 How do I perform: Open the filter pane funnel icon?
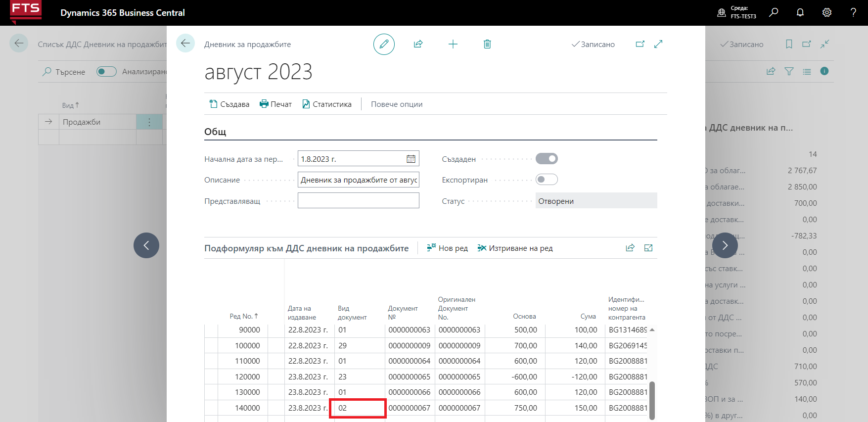click(789, 71)
